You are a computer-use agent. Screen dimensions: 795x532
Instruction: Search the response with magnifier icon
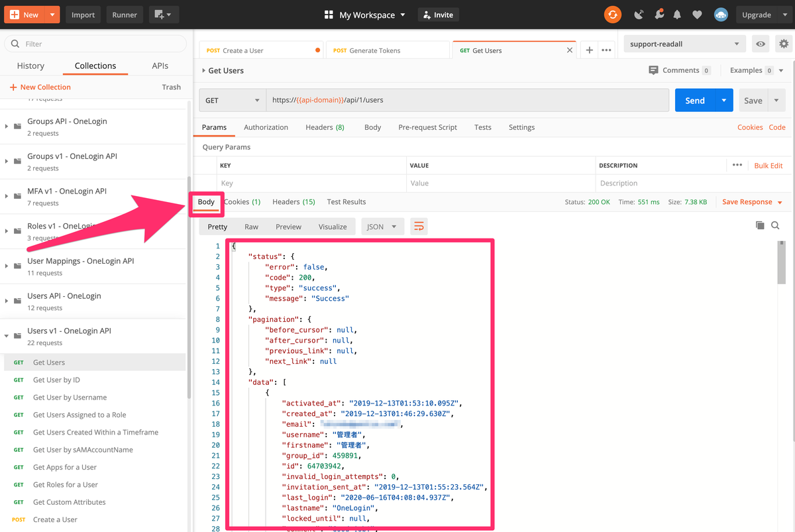point(775,226)
